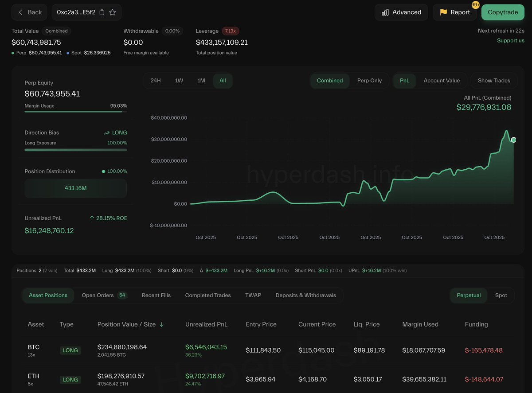Enable Show Trades on chart
This screenshot has width=532, height=393.
(494, 81)
